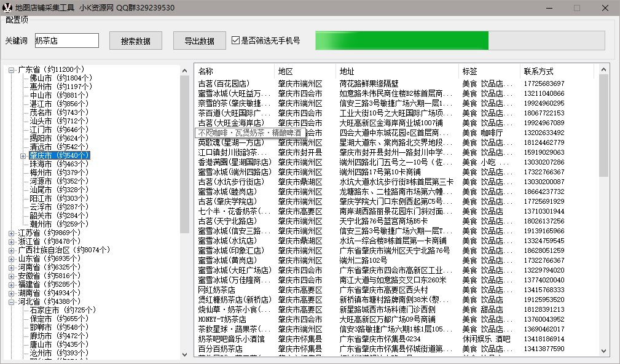The width and height of the screenshot is (620, 364).
Task: Click the 搜索数据 button
Action: 136,41
